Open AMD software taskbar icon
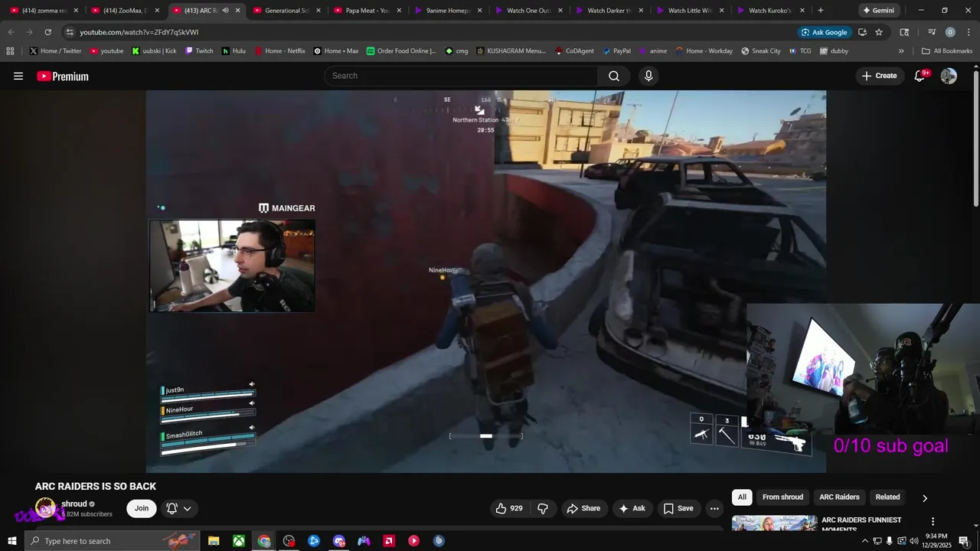The image size is (980, 551). coord(389,541)
